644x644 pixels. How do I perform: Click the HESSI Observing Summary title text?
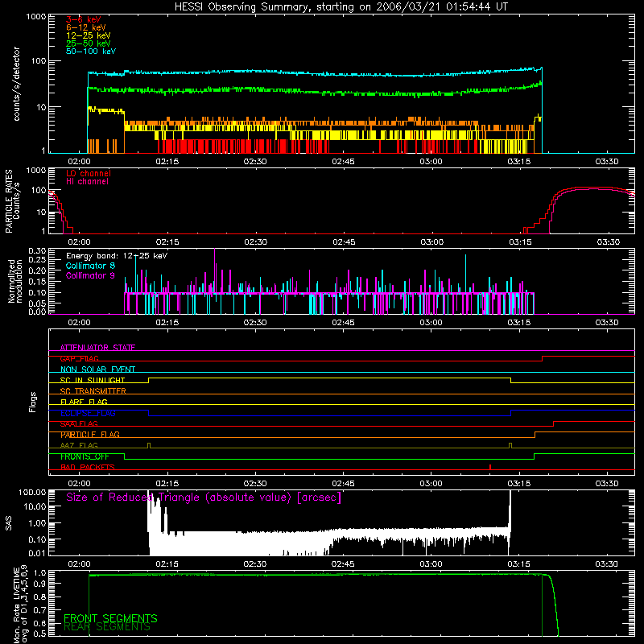(341, 7)
